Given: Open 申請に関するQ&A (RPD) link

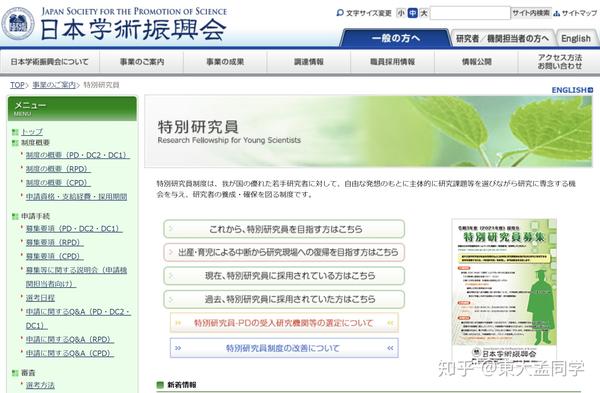Looking at the screenshot, I should [70, 339].
